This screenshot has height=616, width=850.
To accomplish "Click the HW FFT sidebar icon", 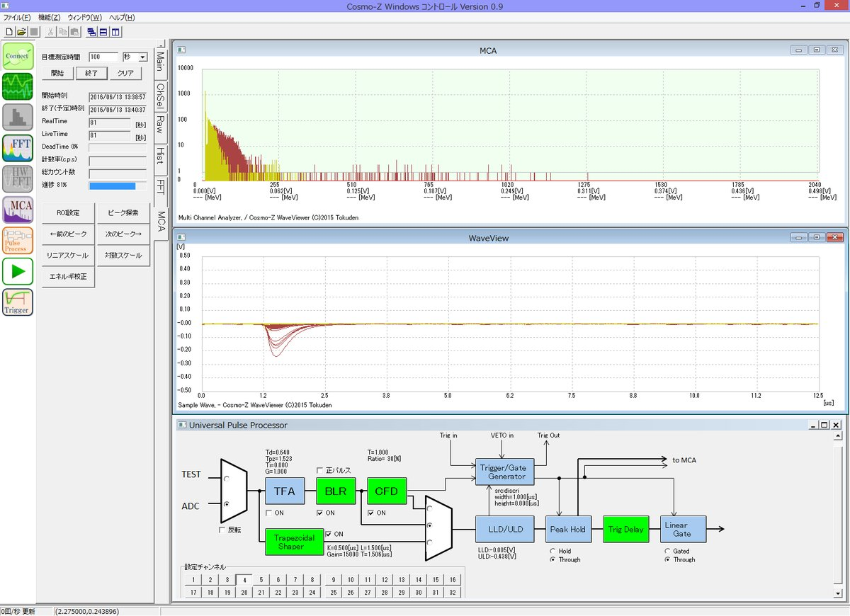I will pos(18,179).
